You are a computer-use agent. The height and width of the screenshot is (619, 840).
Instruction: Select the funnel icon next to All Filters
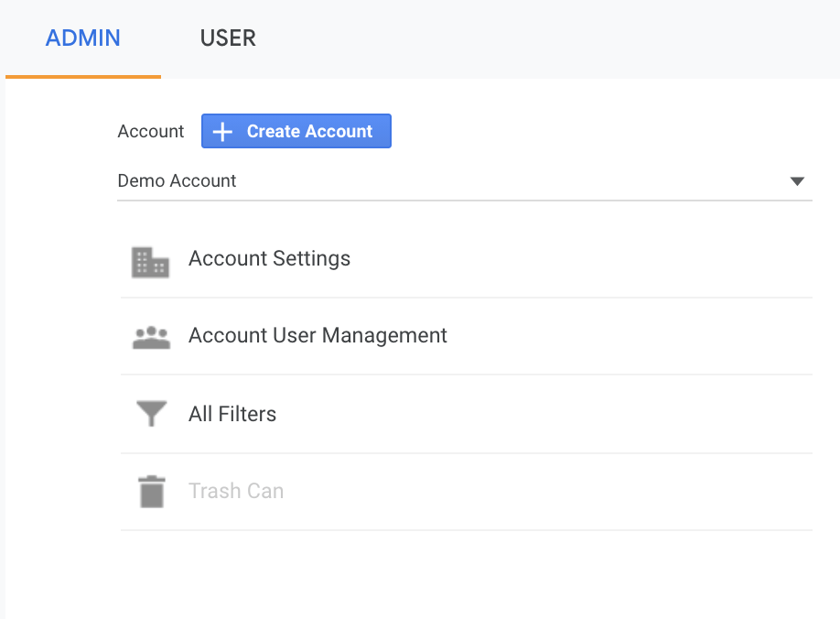pos(151,413)
